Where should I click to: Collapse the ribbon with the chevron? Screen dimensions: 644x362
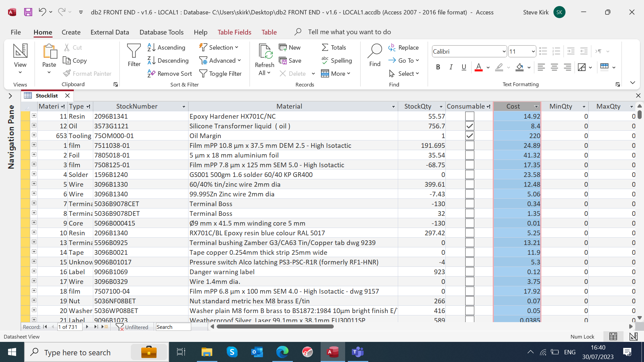[633, 82]
